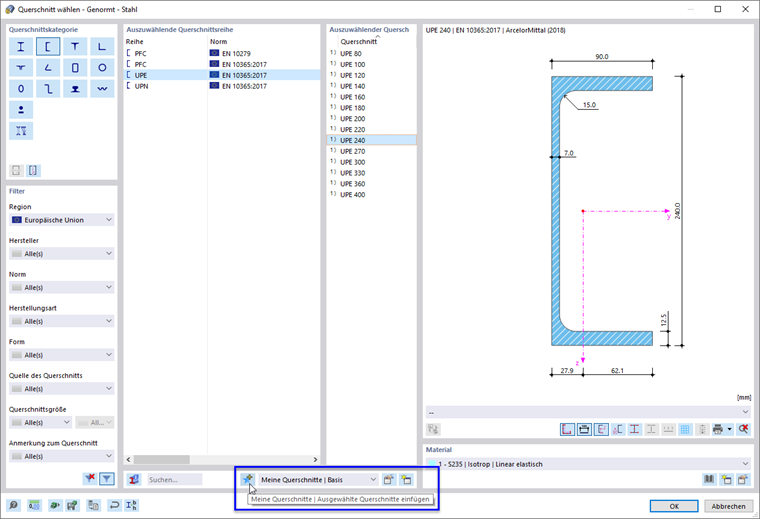The height and width of the screenshot is (519, 760).
Task: Click the section dimensions b/h icon
Action: pyautogui.click(x=131, y=505)
